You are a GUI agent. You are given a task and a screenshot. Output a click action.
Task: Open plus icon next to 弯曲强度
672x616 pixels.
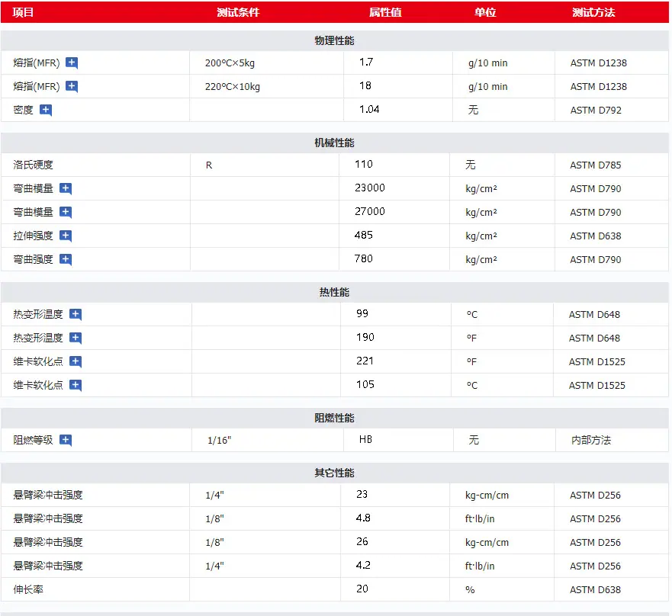pyautogui.click(x=65, y=259)
